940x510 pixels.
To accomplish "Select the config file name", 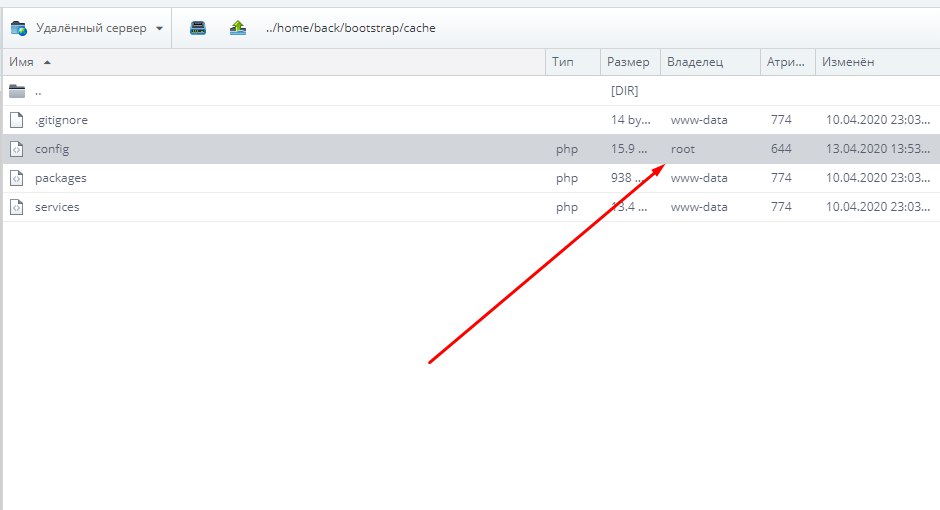I will pos(52,149).
